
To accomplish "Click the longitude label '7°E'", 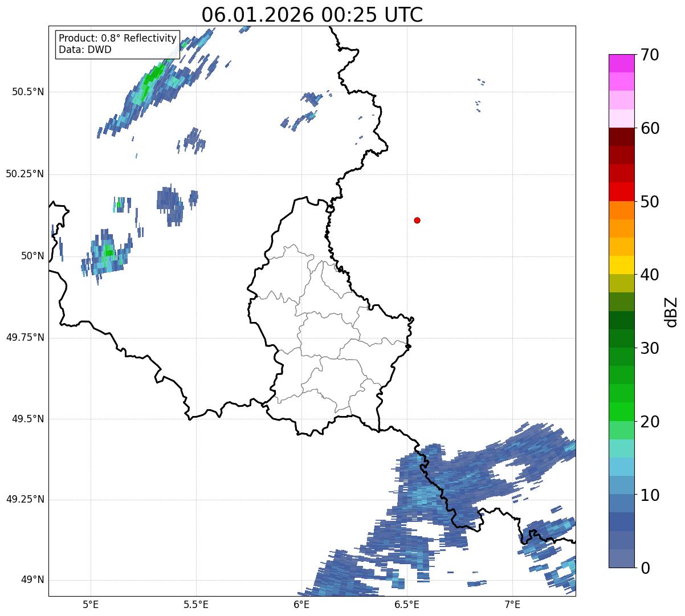I will click(x=512, y=604).
